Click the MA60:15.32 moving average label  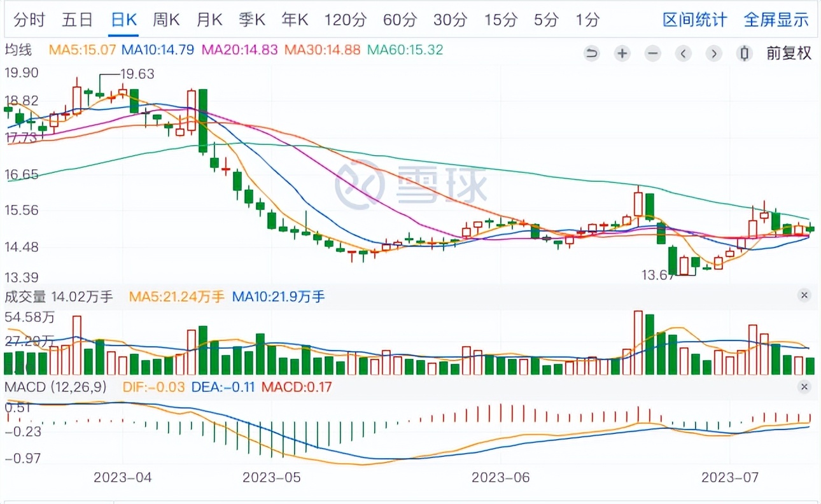pos(405,50)
